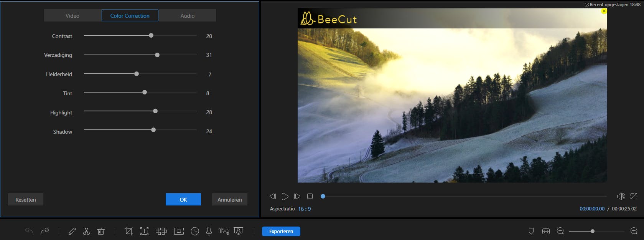The height and width of the screenshot is (240, 644).
Task: Click the Exporteren button
Action: pyautogui.click(x=281, y=231)
